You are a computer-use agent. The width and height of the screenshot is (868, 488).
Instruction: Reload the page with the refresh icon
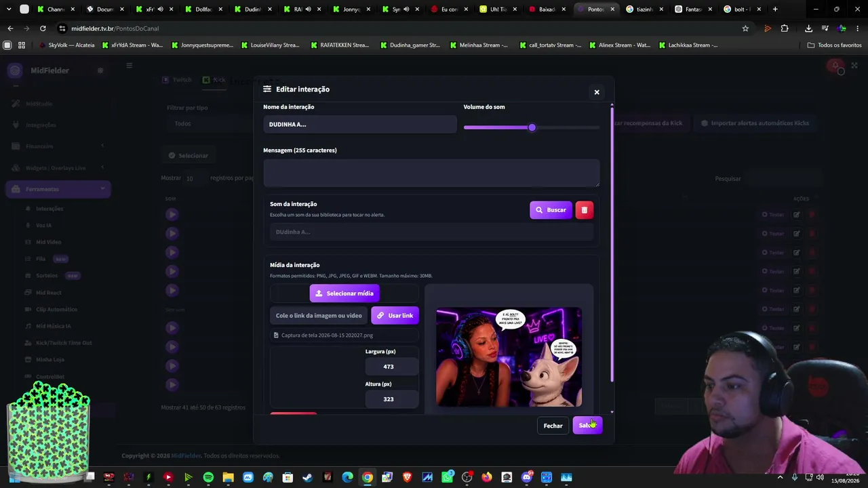[x=43, y=28]
